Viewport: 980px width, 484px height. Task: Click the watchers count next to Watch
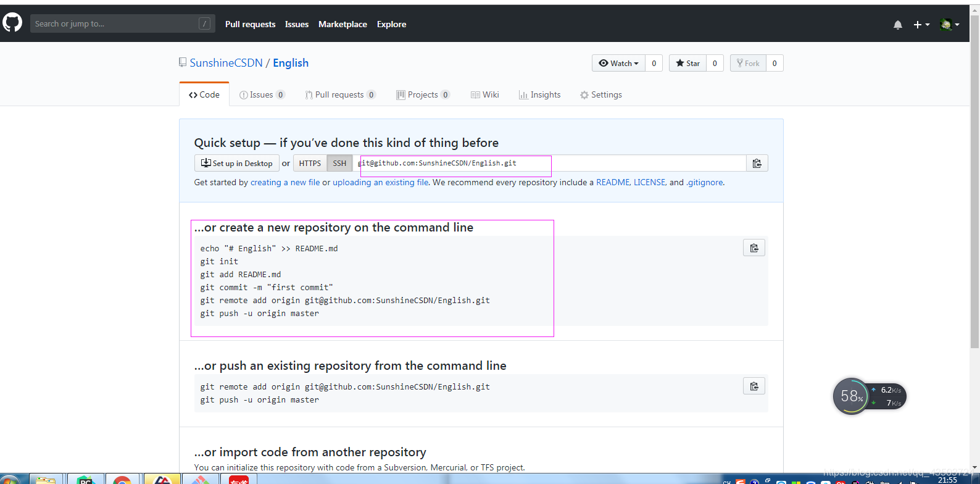(x=654, y=63)
